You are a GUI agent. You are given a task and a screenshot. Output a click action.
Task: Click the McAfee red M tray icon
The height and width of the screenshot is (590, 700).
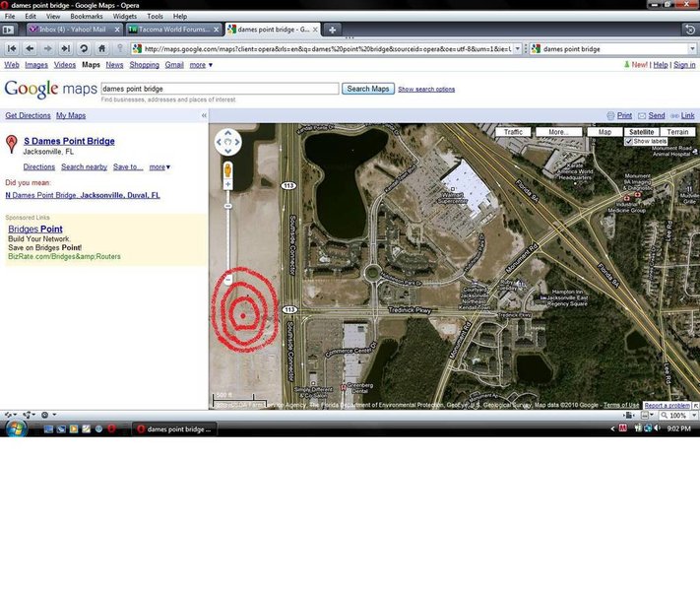coord(623,428)
